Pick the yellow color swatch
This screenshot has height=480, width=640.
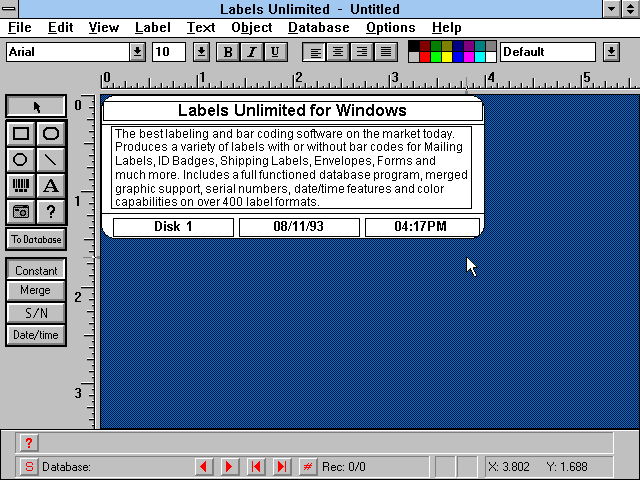(x=447, y=57)
